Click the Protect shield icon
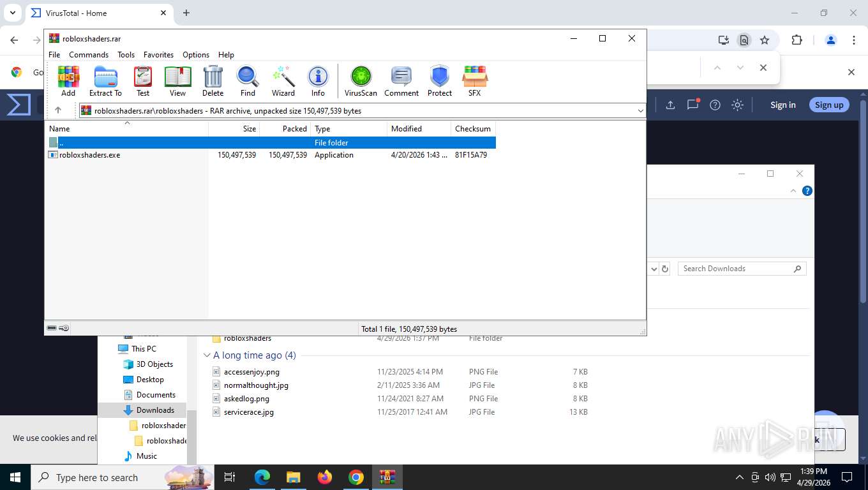868x490 pixels. (440, 81)
